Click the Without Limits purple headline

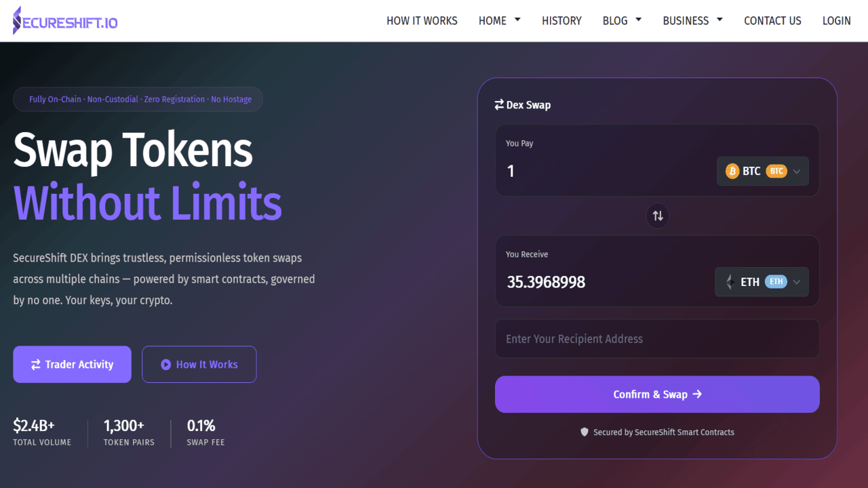[147, 202]
